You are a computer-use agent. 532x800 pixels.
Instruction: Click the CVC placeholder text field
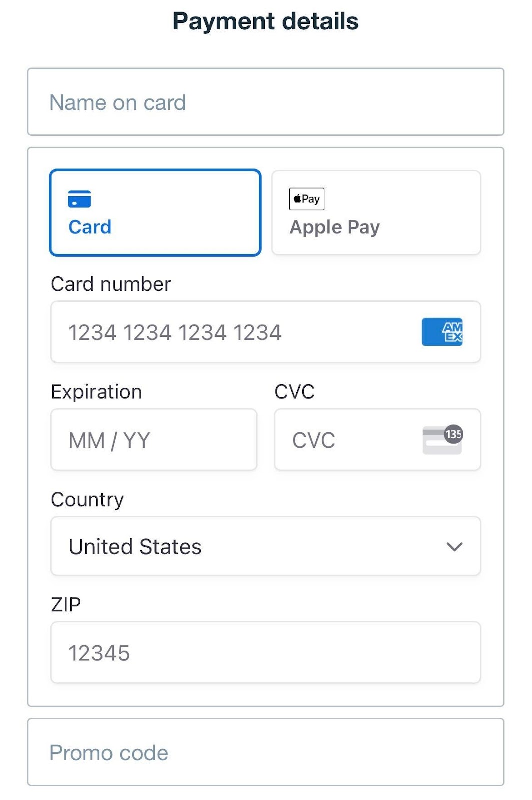tap(345, 440)
